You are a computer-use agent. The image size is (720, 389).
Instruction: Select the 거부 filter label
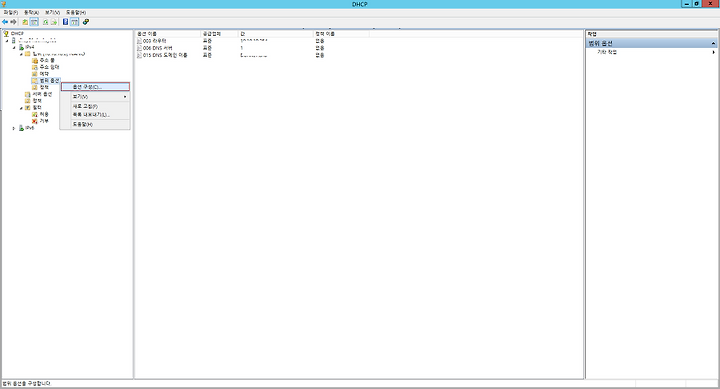(44, 121)
